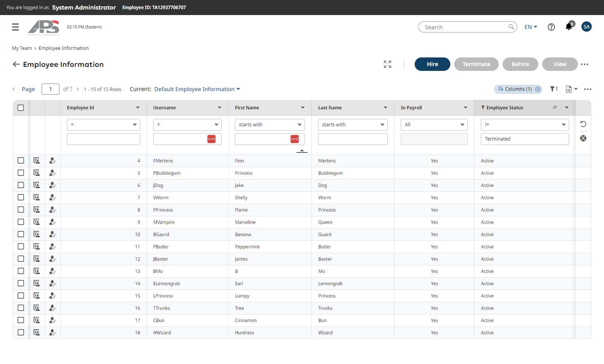This screenshot has width=604, height=364.
Task: Click the person icon for BGaurd row
Action: point(52,234)
